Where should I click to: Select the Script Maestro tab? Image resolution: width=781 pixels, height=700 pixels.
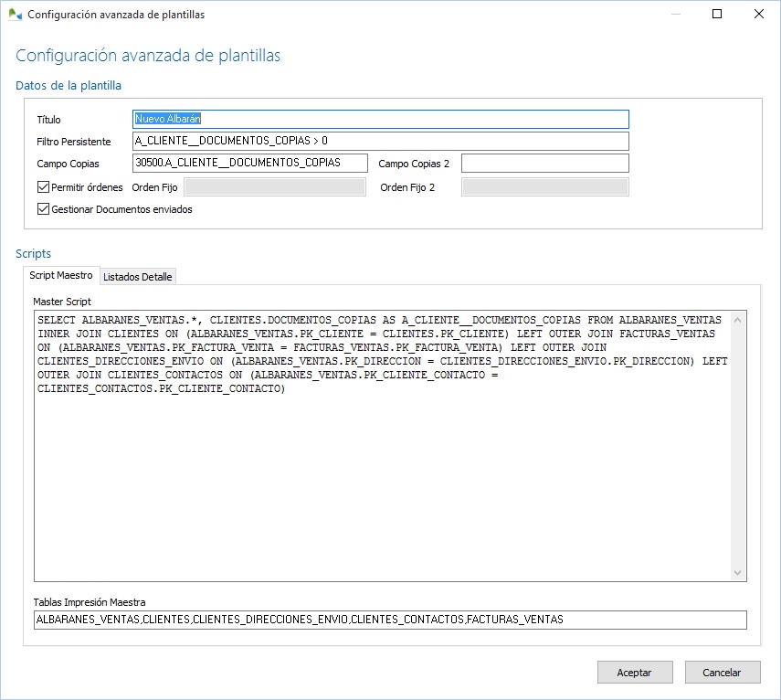pos(63,275)
